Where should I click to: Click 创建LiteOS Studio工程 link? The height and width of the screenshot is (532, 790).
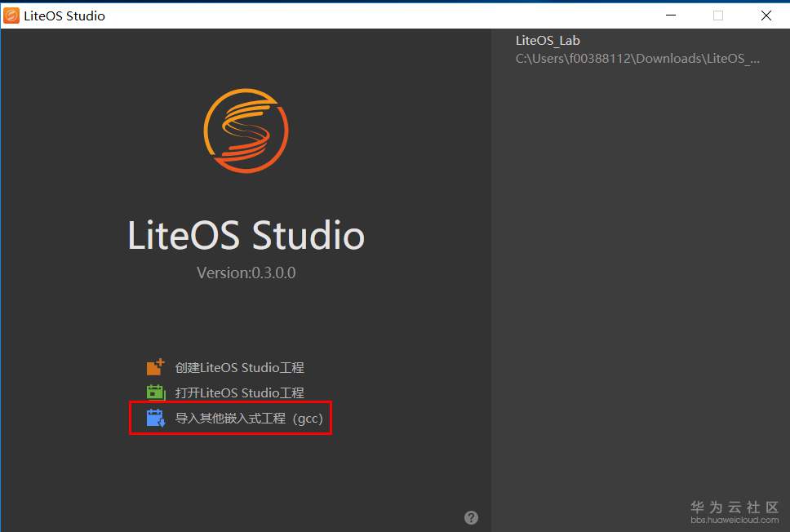point(239,368)
